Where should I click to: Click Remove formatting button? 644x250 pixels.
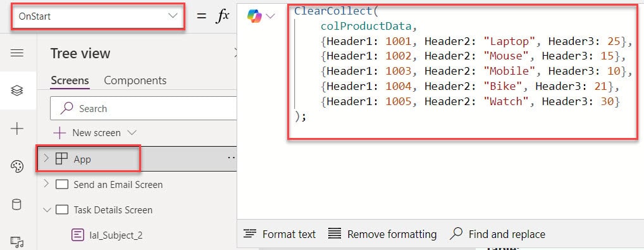(x=382, y=234)
